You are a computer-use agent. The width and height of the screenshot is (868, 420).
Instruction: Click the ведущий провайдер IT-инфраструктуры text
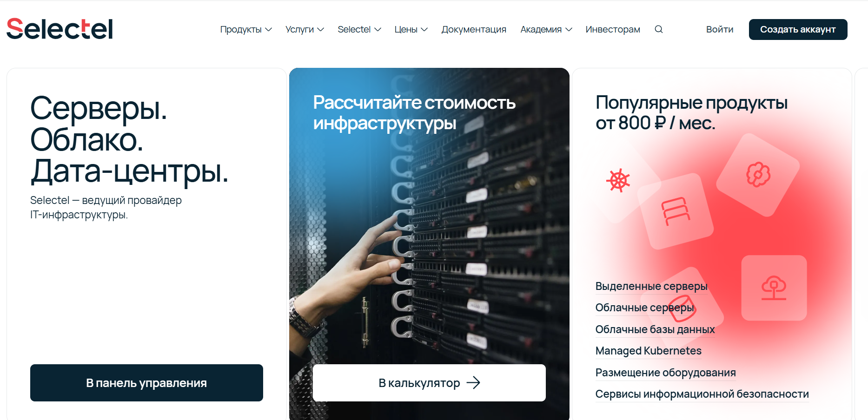pyautogui.click(x=106, y=207)
